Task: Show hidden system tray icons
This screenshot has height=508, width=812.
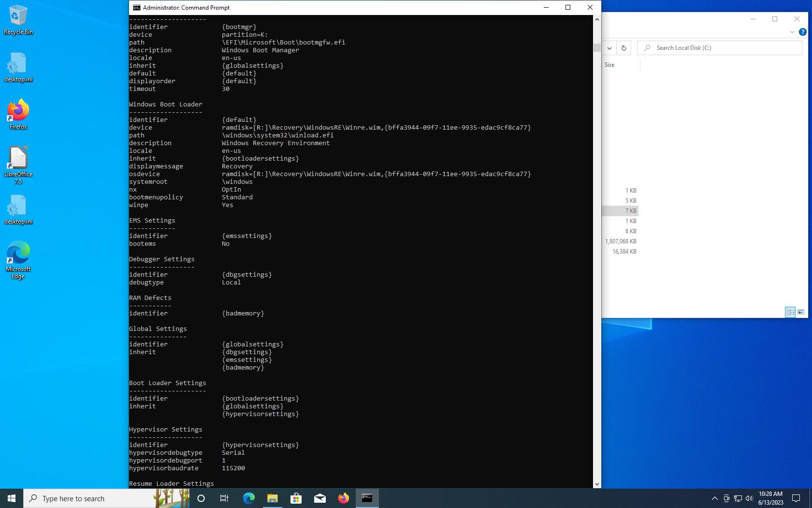Action: 714,498
